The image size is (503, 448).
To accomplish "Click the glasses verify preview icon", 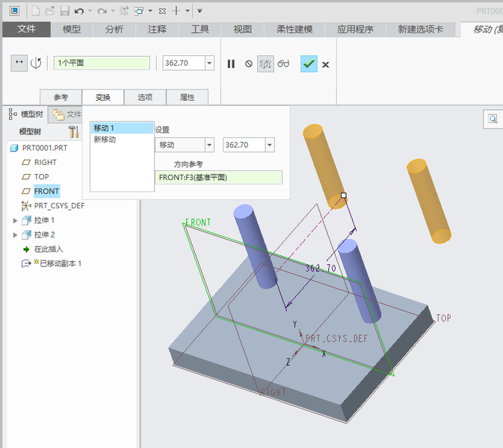I will tap(283, 63).
